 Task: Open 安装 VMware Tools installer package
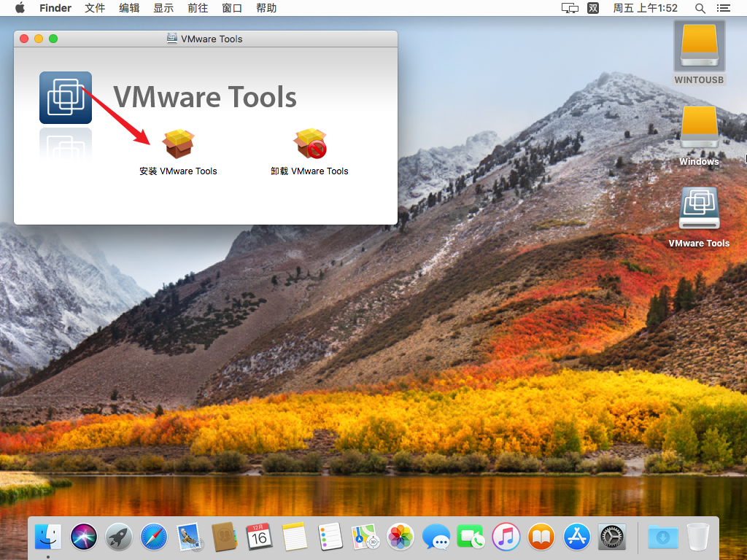(x=177, y=144)
